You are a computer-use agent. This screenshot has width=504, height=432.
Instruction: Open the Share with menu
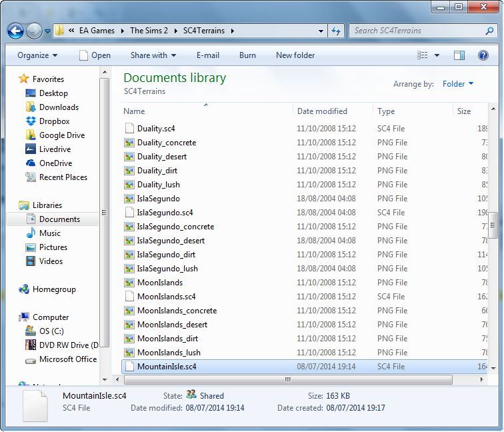[153, 55]
